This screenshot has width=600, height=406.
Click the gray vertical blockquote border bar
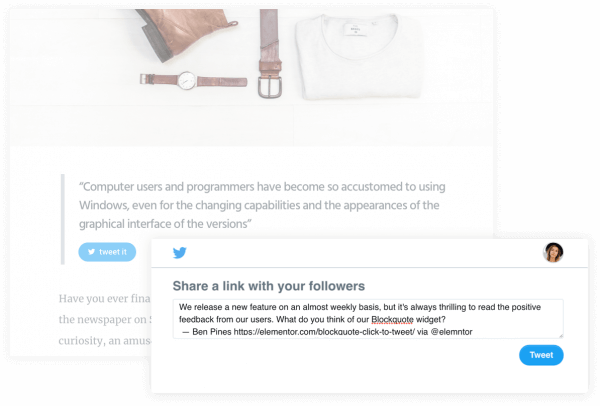pyautogui.click(x=63, y=219)
